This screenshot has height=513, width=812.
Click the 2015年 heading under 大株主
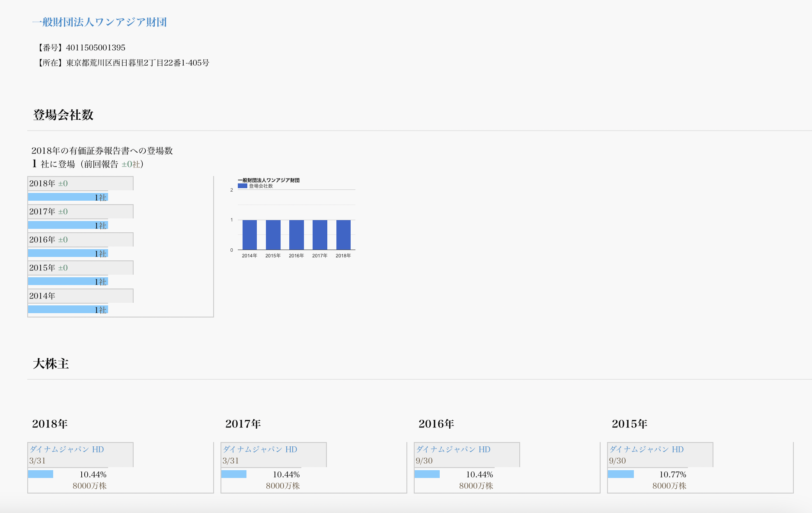pyautogui.click(x=630, y=424)
